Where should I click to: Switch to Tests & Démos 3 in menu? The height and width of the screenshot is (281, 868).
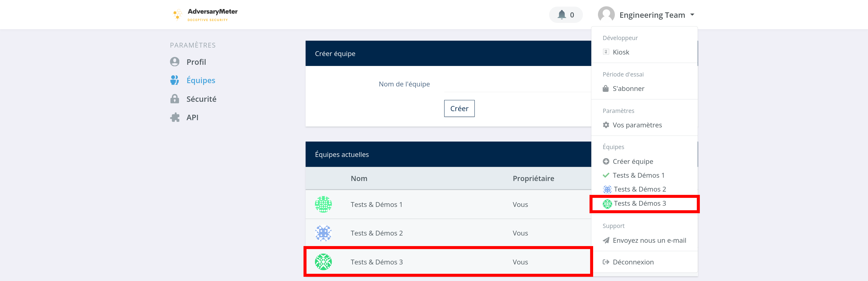click(x=639, y=204)
